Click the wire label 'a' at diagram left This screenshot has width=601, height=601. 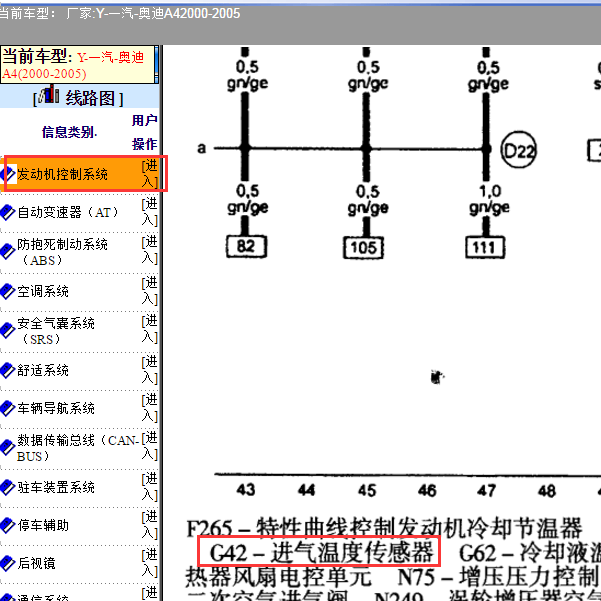tap(202, 148)
